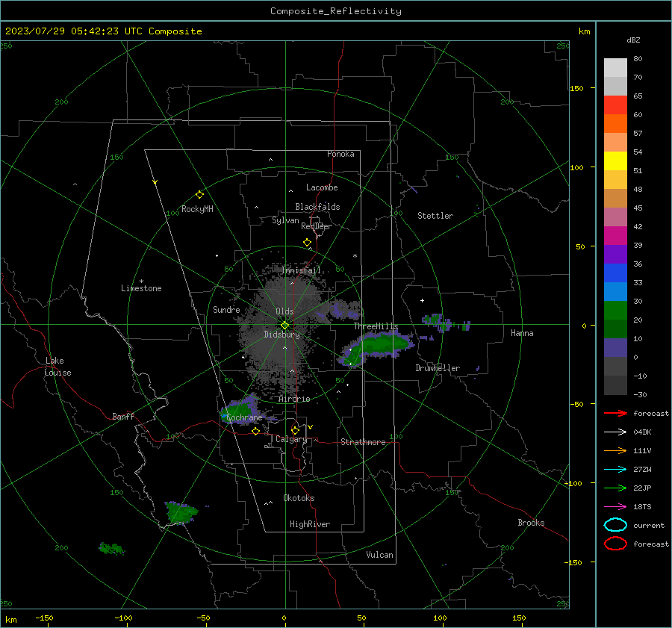
Task: Click the RockyMH label
Action: [x=197, y=209]
